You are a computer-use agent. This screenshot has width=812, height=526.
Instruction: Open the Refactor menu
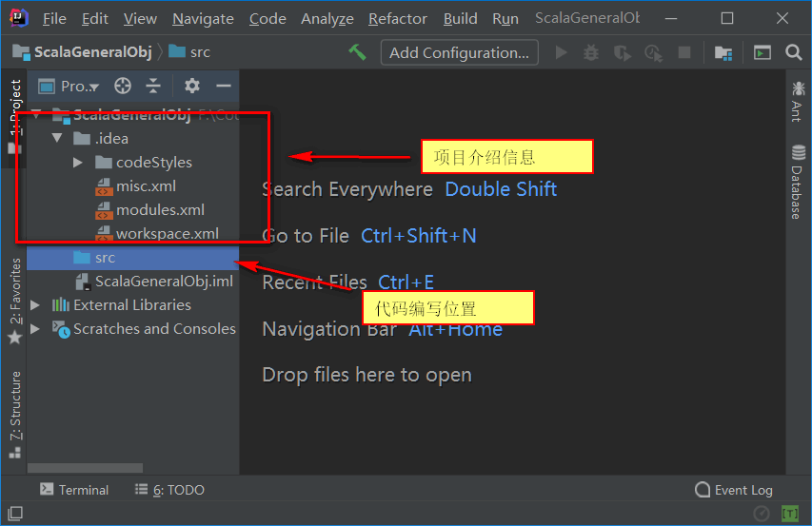pos(397,19)
